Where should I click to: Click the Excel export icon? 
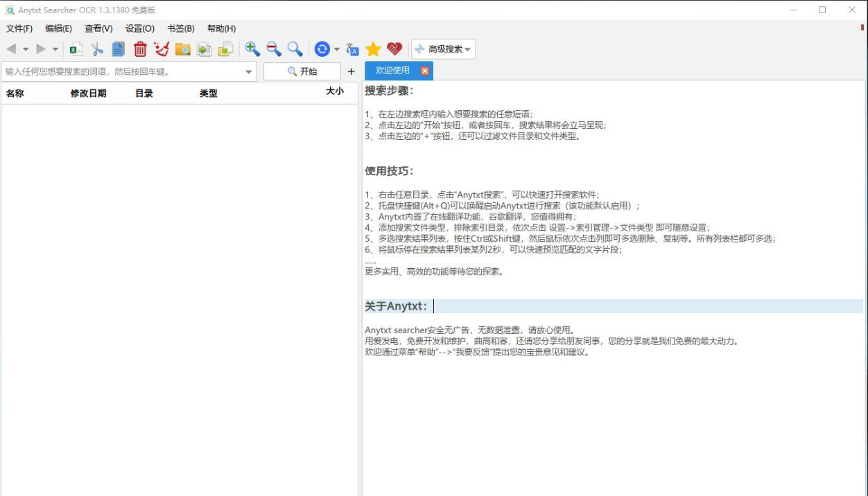[76, 49]
